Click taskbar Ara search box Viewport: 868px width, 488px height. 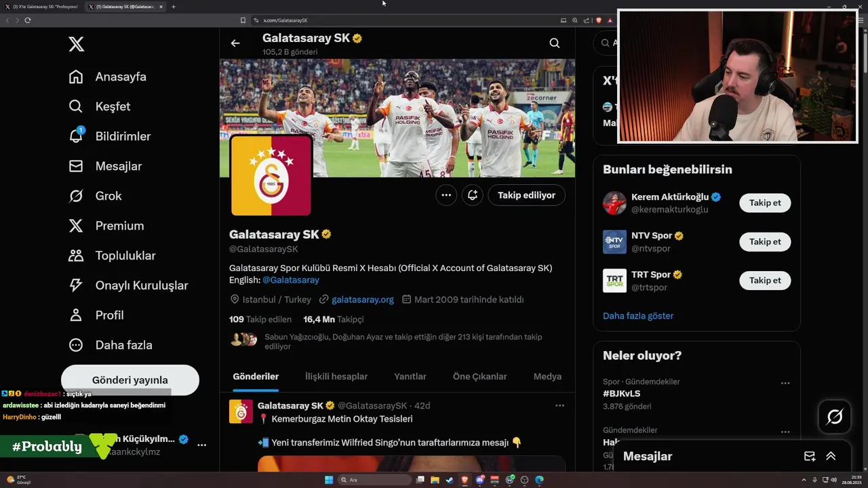tap(375, 480)
